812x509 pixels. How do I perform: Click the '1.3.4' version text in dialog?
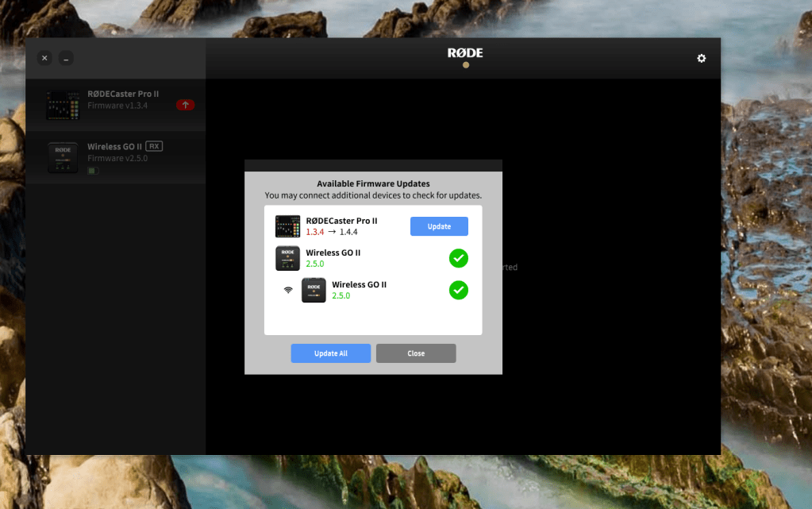(x=315, y=232)
